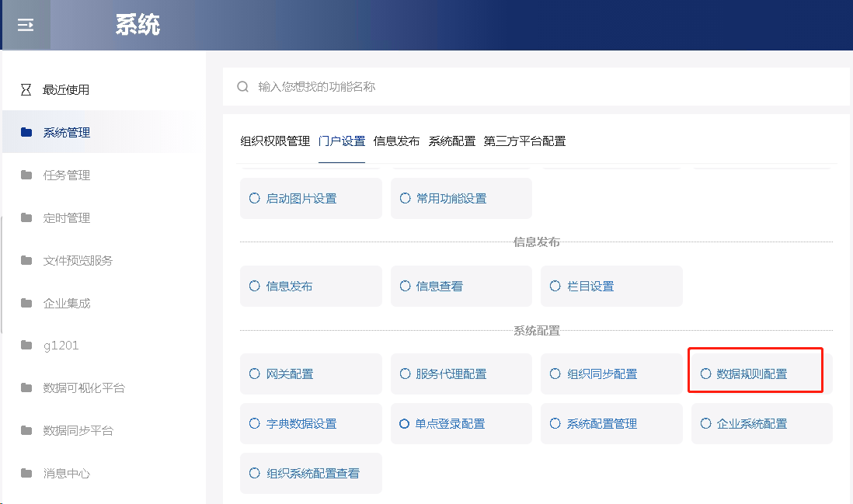The image size is (853, 504).
Task: Click the search magnifier icon
Action: point(242,86)
